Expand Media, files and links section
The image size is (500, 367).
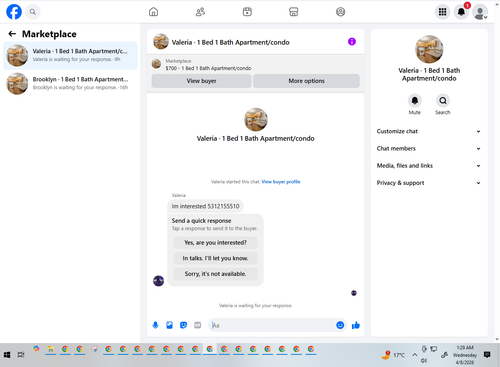(x=429, y=166)
